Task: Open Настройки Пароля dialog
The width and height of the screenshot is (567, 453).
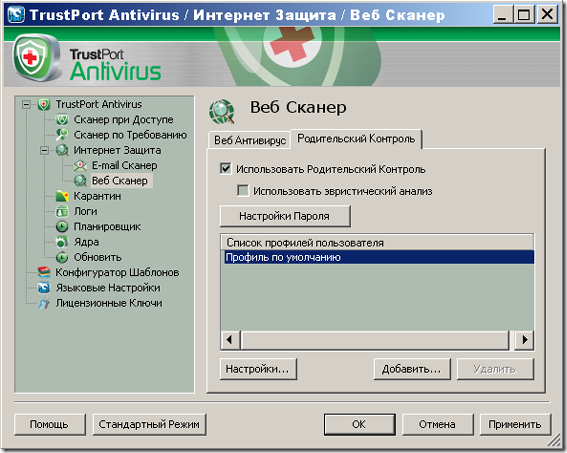Action: point(285,216)
